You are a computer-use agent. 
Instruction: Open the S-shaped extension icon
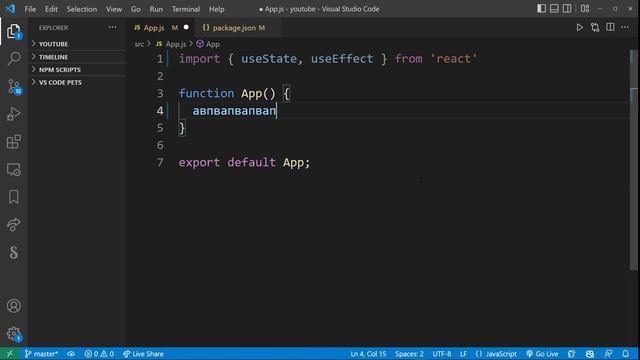point(13,252)
